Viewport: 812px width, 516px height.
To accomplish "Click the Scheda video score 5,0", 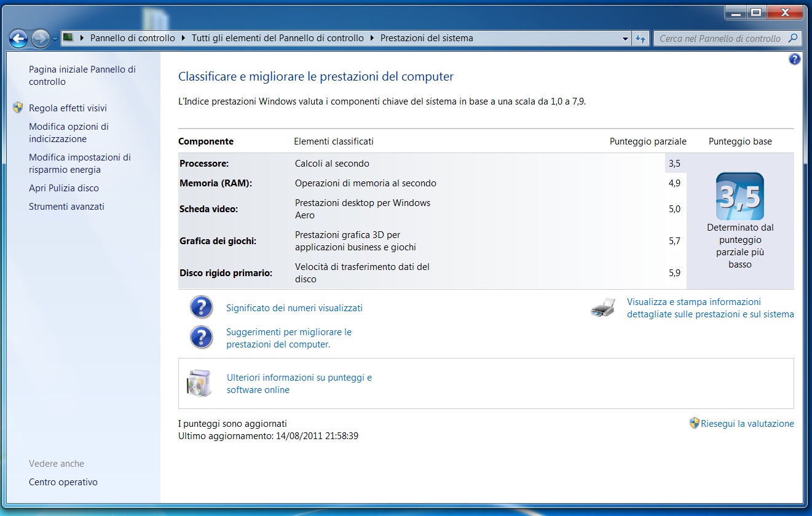I will coord(674,209).
